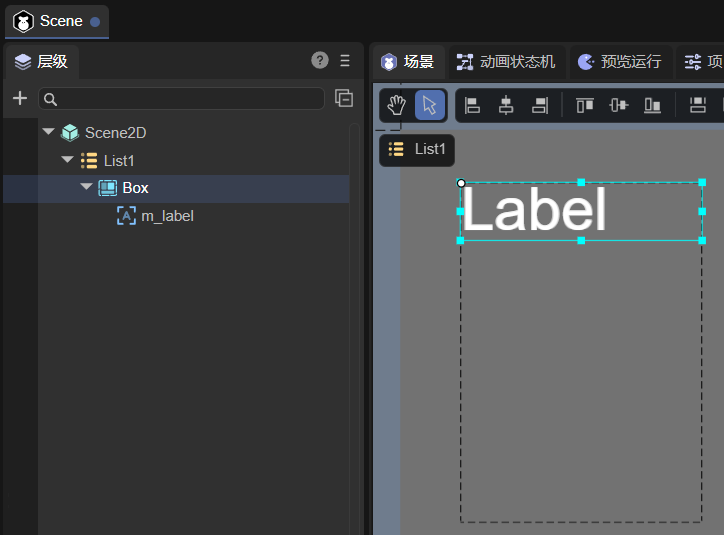Select m_label in the hierarchy tree
The width and height of the screenshot is (724, 535).
166,215
